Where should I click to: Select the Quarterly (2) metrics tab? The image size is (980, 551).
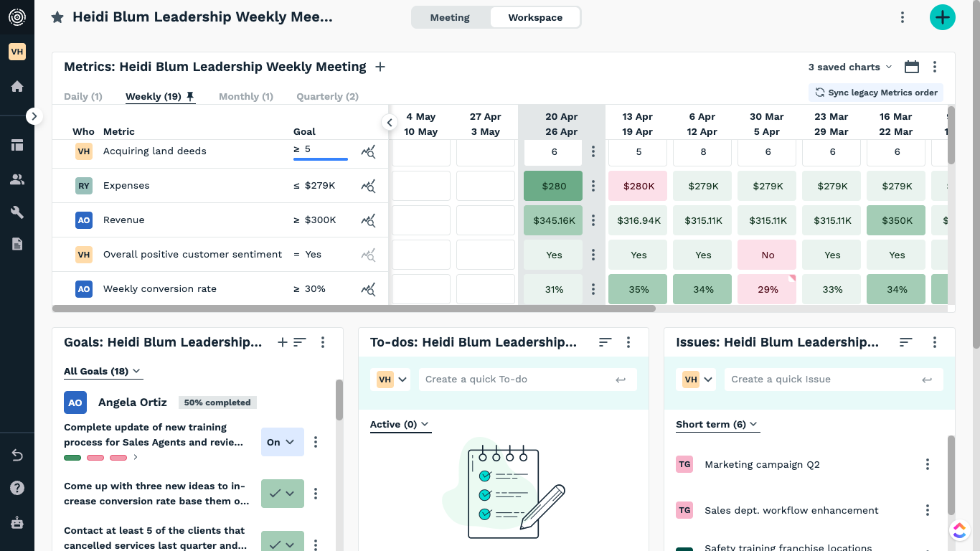click(328, 96)
